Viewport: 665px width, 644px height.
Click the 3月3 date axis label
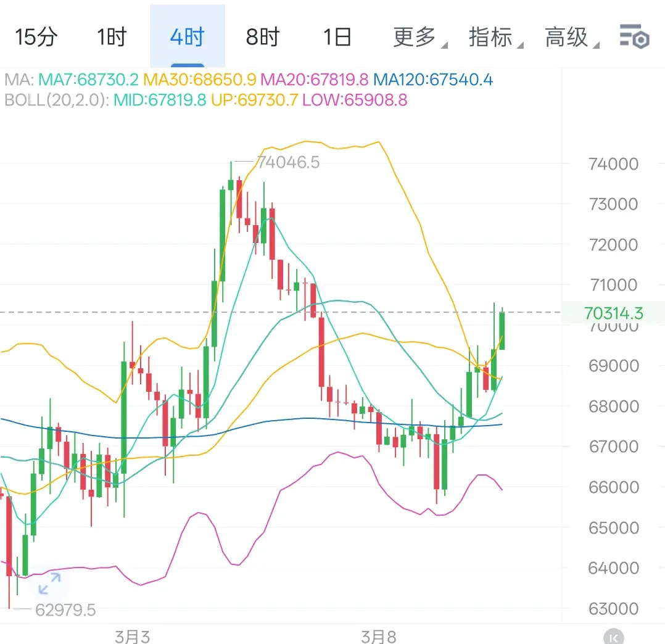click(132, 637)
